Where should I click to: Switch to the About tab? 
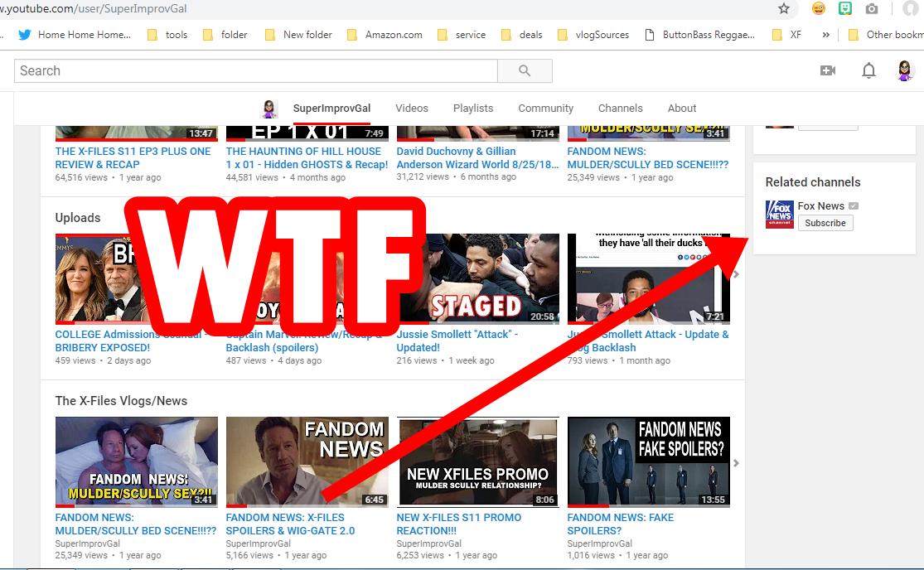(x=682, y=109)
